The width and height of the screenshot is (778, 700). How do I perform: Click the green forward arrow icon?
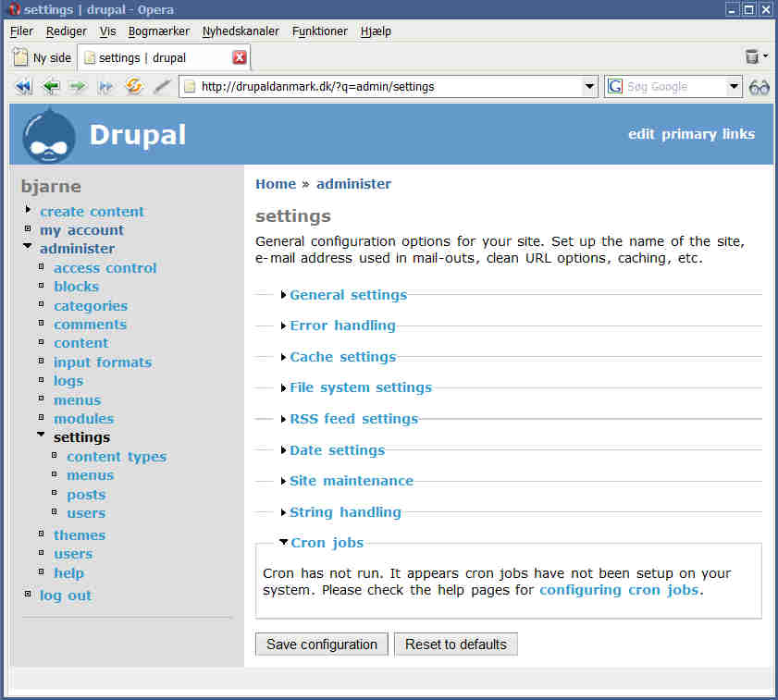pyautogui.click(x=78, y=87)
